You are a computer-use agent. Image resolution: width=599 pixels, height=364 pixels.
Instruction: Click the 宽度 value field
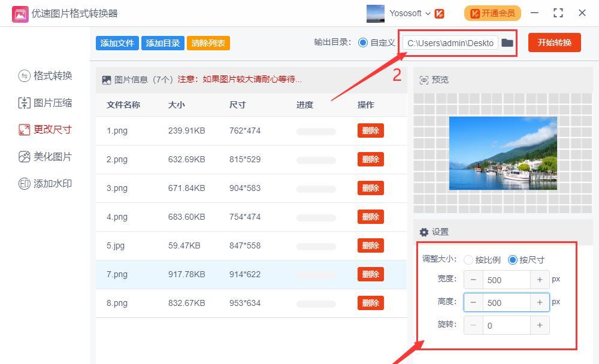[x=507, y=280]
